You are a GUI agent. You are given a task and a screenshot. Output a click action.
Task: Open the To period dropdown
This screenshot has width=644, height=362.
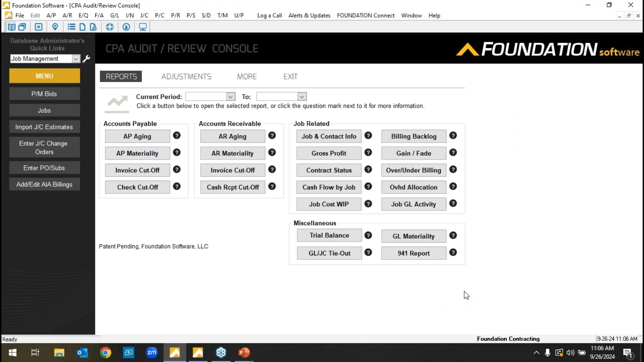point(301,97)
